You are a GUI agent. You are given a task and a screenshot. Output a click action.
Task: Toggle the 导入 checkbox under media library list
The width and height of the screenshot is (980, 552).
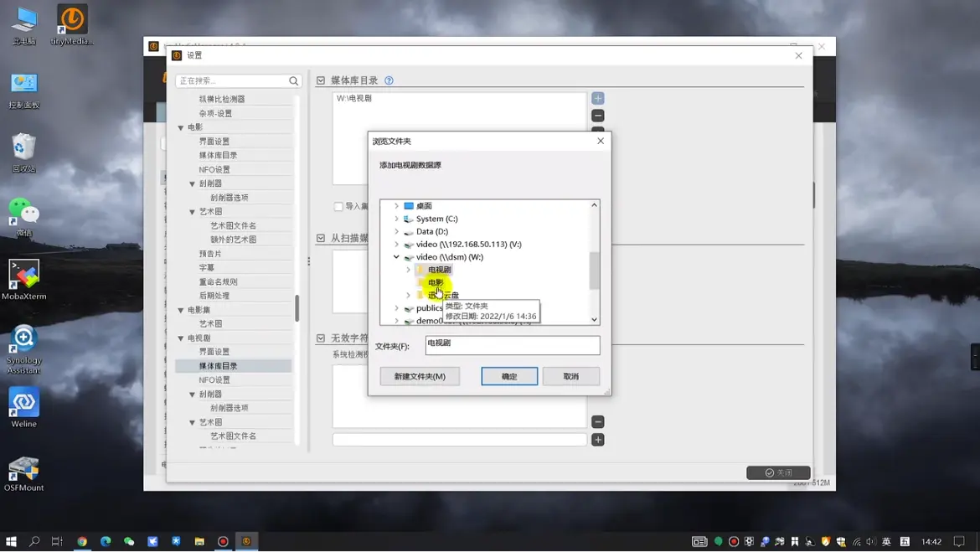click(338, 206)
